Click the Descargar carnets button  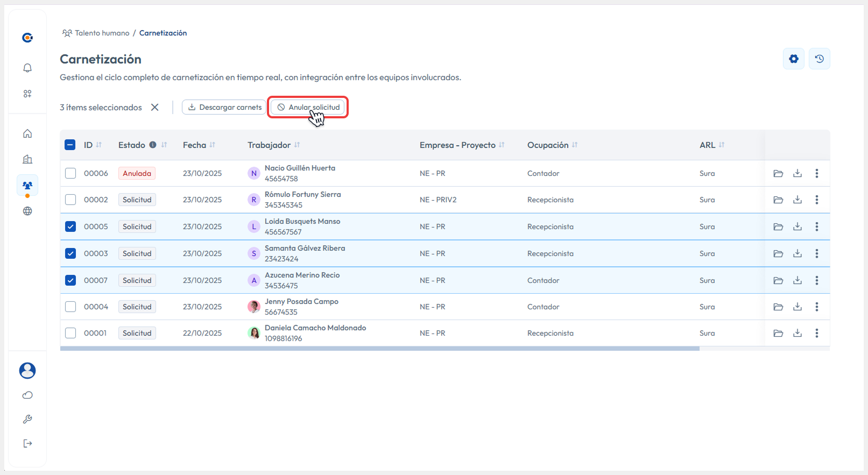click(224, 107)
